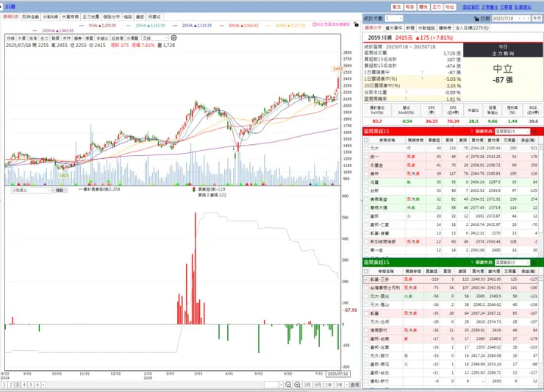Open the 統計天數 dropdown

pos(393,18)
